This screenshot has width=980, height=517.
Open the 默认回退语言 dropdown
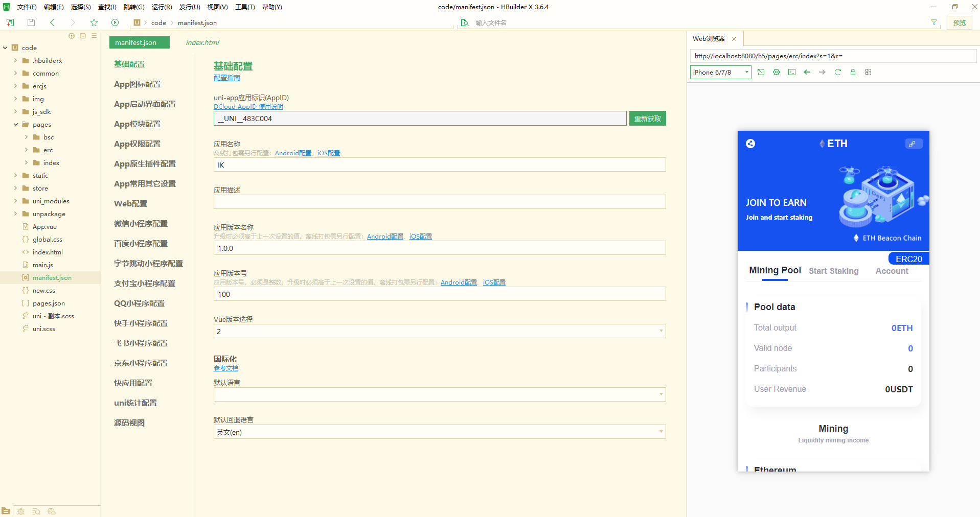(x=440, y=432)
